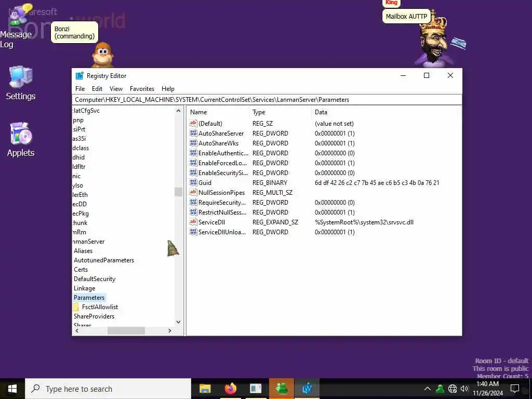This screenshot has height=399, width=532.
Task: Click the Bonzi (commanding) name bubble
Action: pyautogui.click(x=74, y=32)
